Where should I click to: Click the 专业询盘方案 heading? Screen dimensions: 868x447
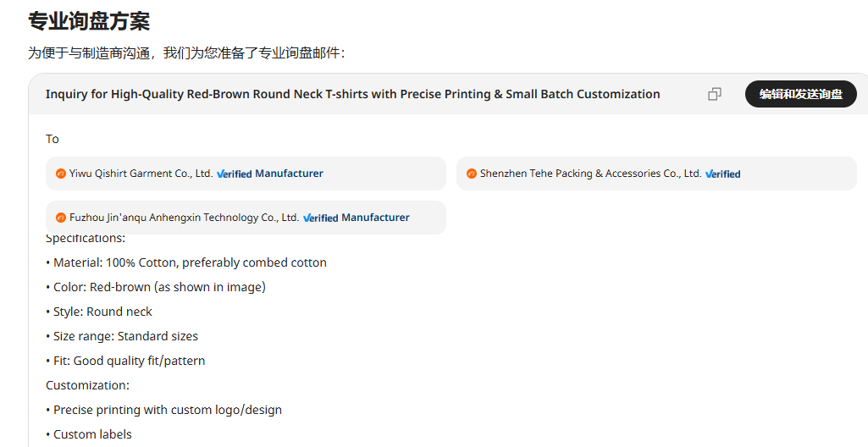89,21
